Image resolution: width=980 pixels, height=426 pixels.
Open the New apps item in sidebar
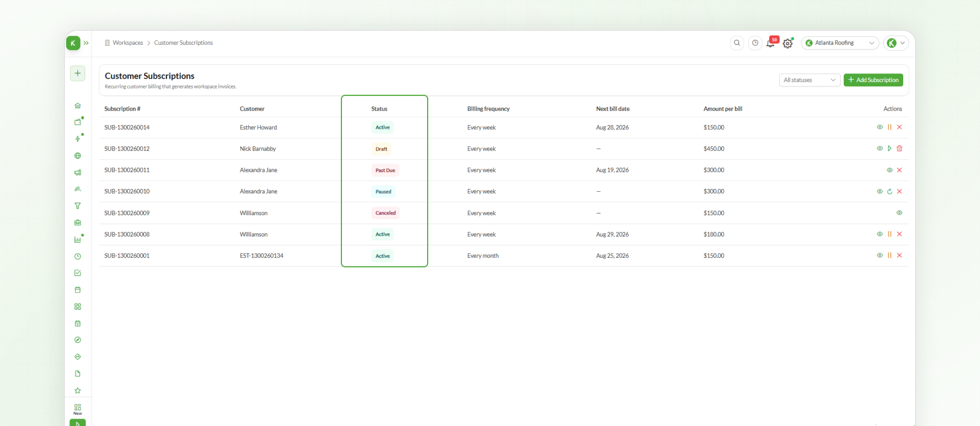(x=78, y=409)
